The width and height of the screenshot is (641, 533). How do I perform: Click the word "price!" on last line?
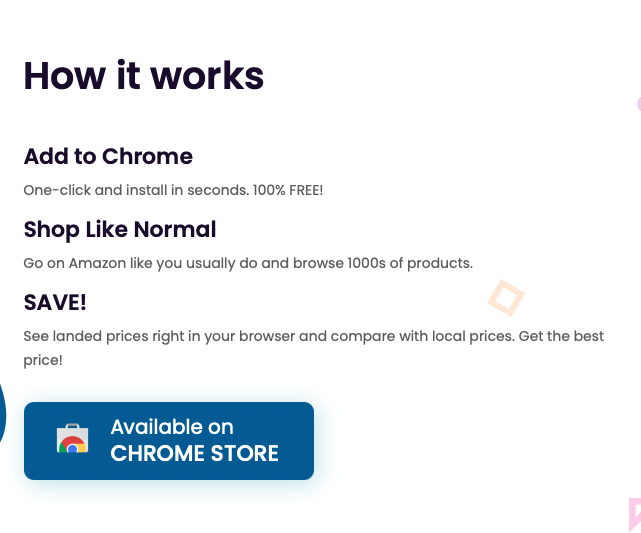[x=43, y=361]
